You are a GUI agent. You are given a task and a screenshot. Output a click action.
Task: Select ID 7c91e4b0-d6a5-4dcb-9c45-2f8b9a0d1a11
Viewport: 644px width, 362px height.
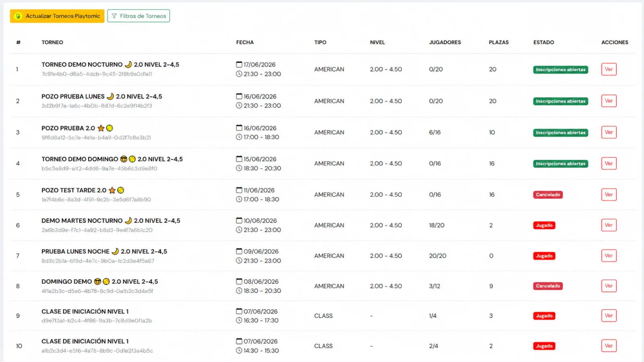click(x=97, y=74)
